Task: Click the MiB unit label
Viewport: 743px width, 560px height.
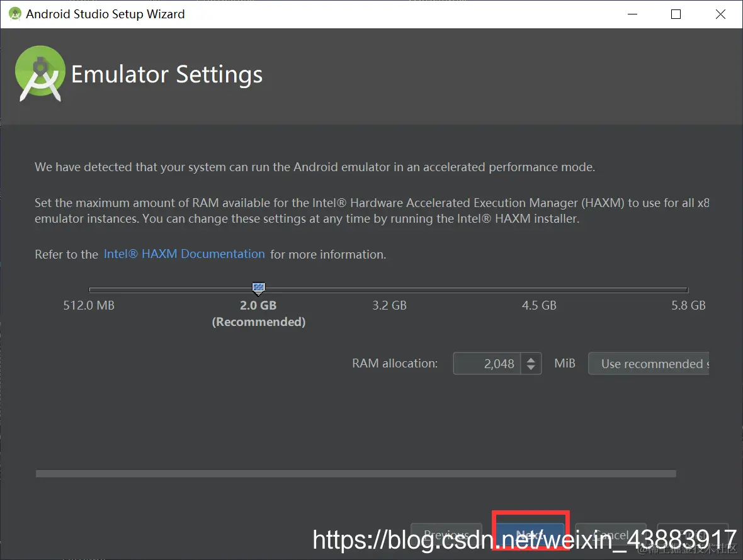Action: pyautogui.click(x=565, y=364)
